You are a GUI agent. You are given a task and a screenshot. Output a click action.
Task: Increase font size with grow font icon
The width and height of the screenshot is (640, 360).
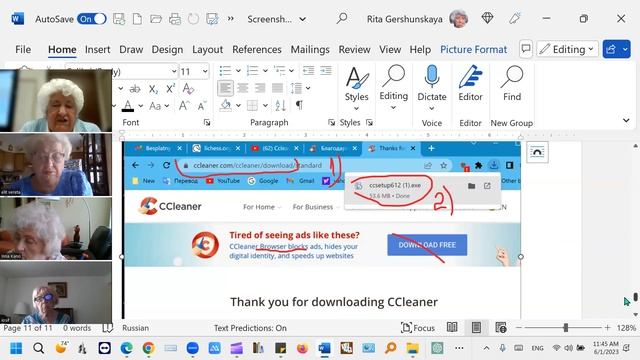click(184, 106)
